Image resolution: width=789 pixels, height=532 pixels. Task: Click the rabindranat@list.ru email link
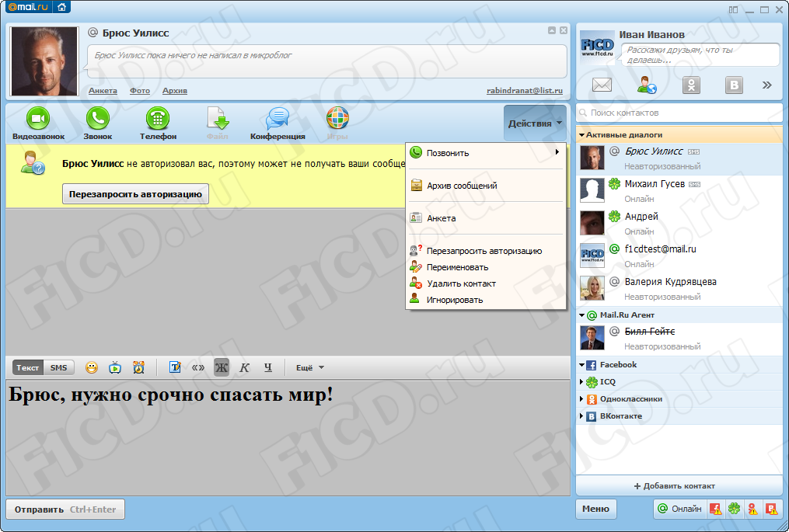pyautogui.click(x=525, y=91)
